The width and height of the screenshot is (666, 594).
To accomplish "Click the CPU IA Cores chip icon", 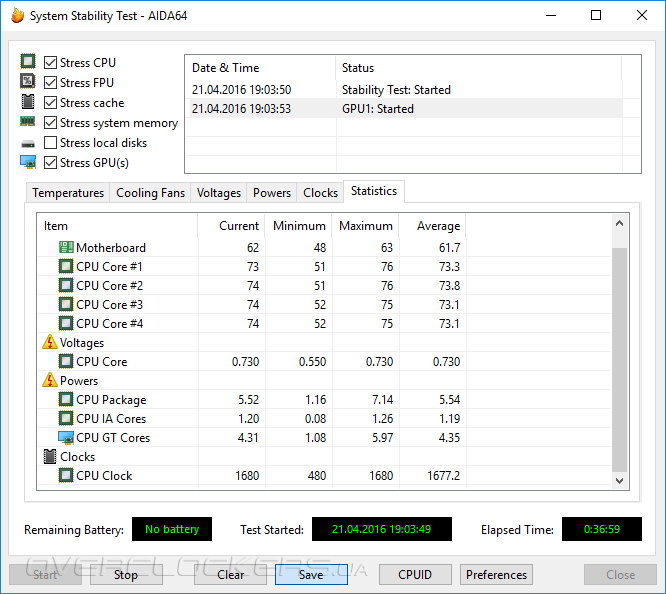I will 66,418.
